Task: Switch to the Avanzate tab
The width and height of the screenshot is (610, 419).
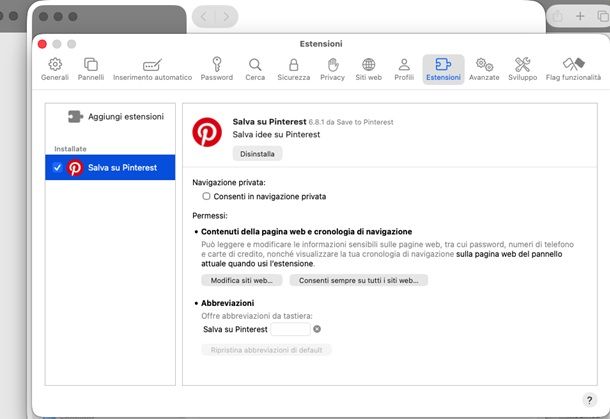Action: (484, 69)
